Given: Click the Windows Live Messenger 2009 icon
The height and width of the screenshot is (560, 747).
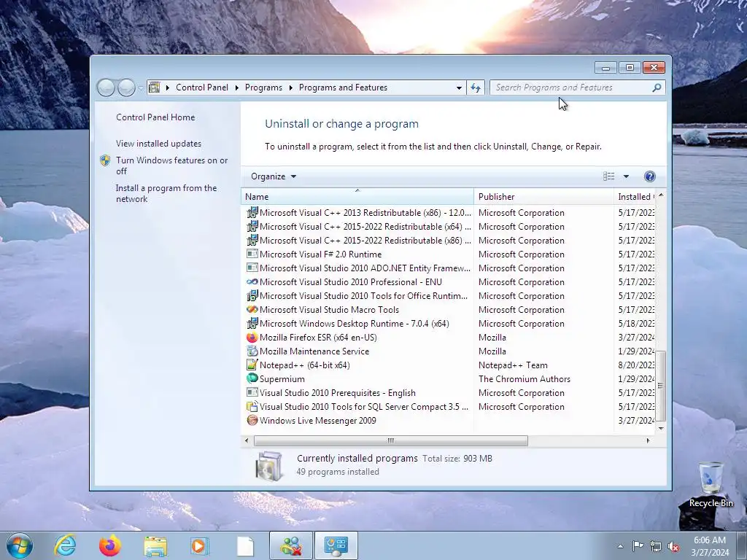Looking at the screenshot, I should coord(252,420).
